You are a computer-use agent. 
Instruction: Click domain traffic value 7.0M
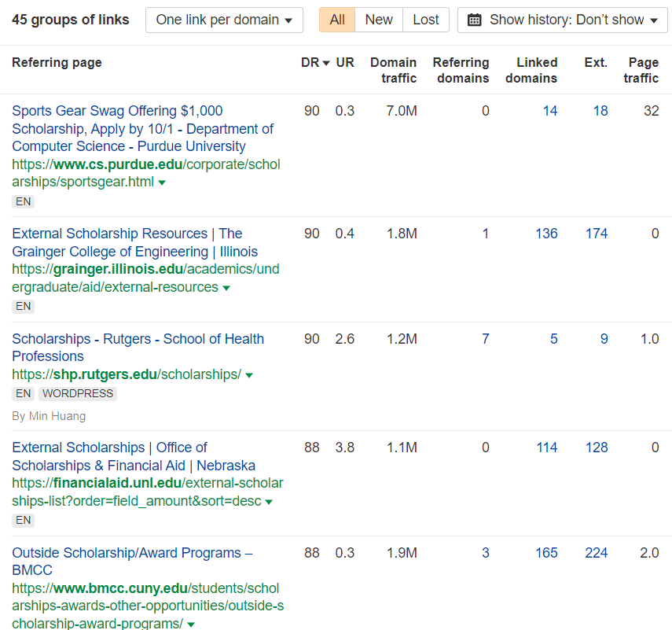(402, 111)
